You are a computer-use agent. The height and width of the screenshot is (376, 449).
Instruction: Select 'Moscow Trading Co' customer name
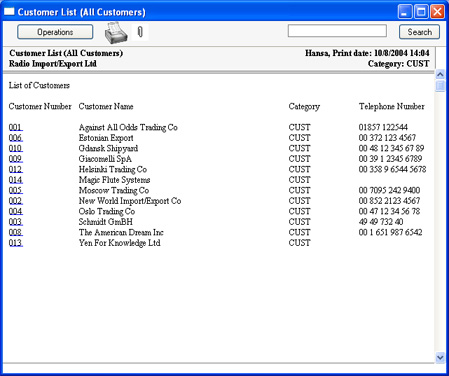(114, 190)
